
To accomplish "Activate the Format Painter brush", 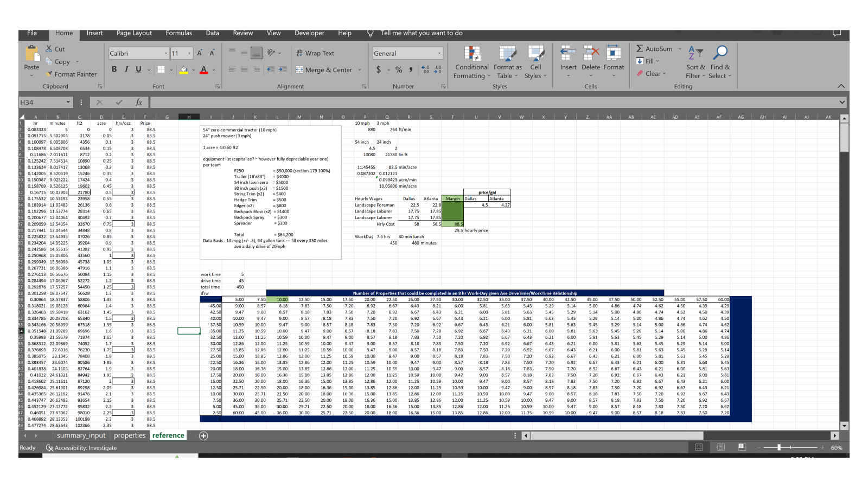I will (49, 74).
